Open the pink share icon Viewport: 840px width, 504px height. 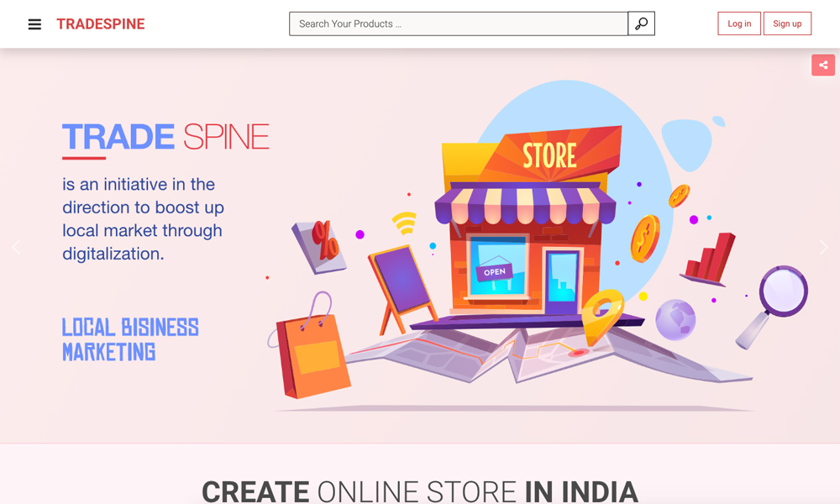823,66
